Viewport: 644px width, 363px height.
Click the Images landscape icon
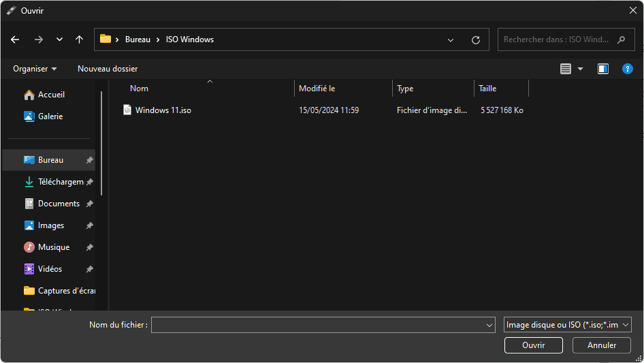tap(29, 225)
